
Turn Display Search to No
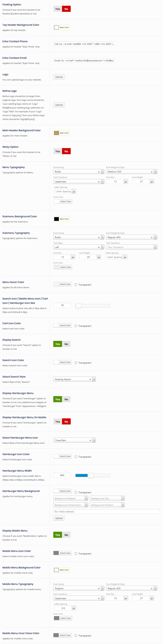(66, 344)
